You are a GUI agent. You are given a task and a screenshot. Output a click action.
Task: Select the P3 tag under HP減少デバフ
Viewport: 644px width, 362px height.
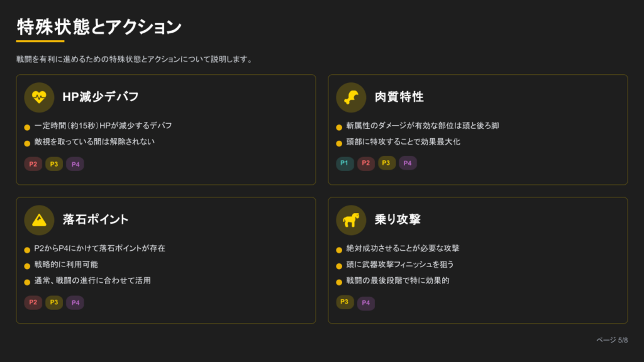[54, 164]
